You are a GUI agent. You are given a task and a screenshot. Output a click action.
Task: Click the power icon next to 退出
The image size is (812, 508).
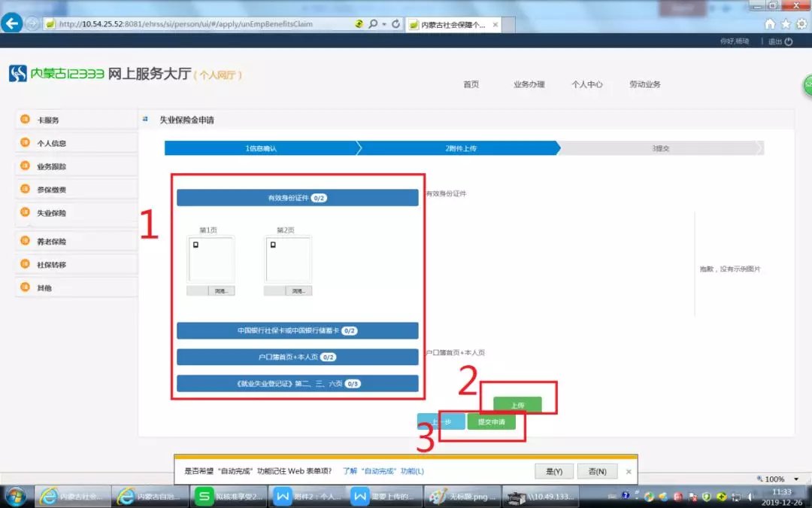(789, 41)
